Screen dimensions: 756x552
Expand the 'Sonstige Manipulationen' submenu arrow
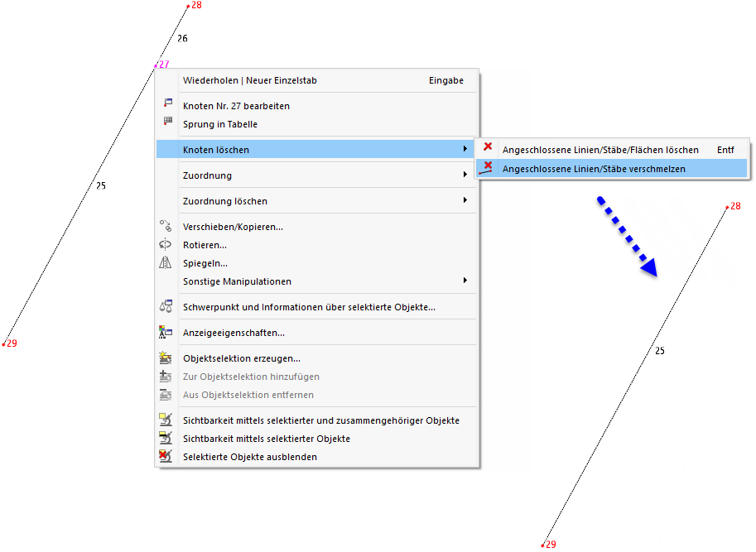[x=465, y=281]
